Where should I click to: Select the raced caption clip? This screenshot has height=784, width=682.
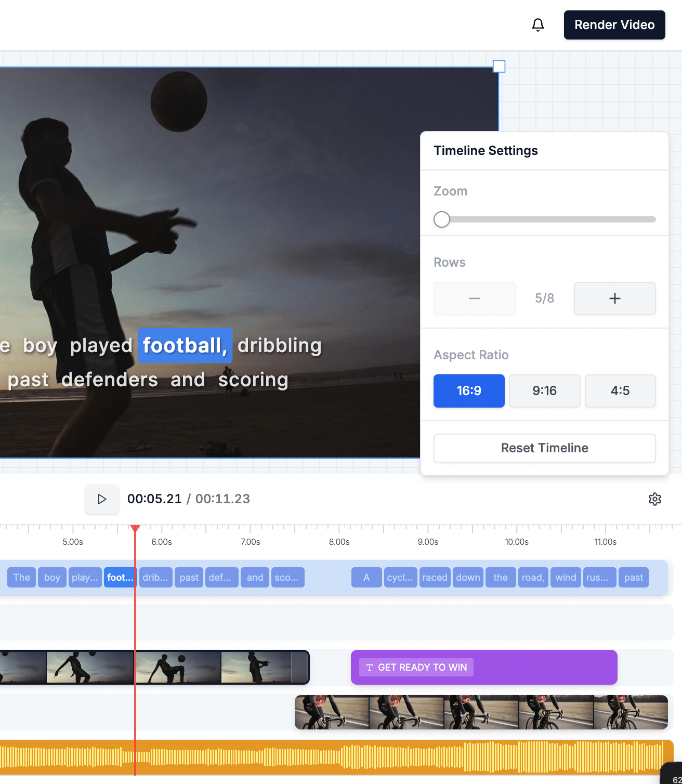coord(435,577)
